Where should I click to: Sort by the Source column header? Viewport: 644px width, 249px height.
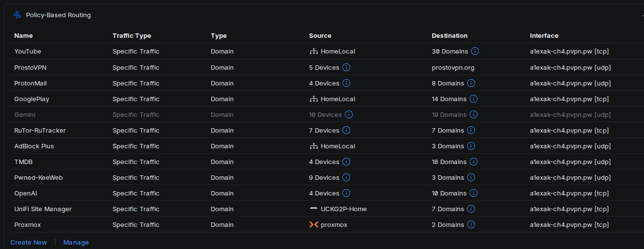coord(320,35)
